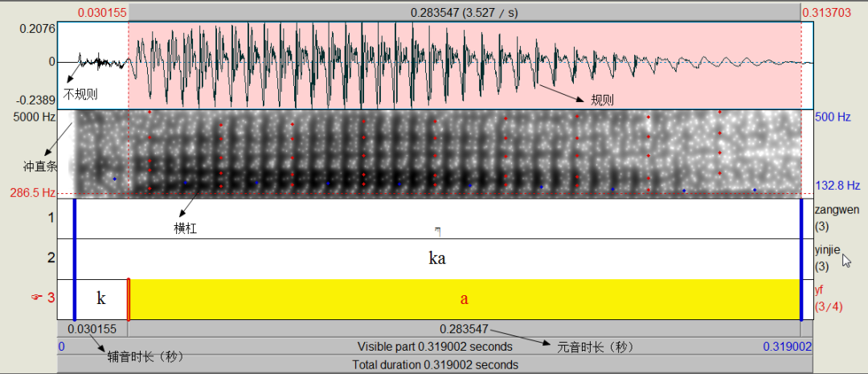Click the yellow "a" interval on tier 3
This screenshot has height=374, width=868.
465,299
